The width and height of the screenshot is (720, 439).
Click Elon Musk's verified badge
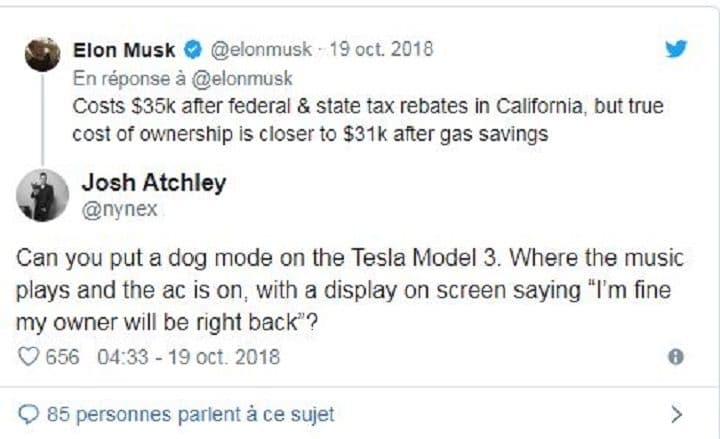pos(196,49)
